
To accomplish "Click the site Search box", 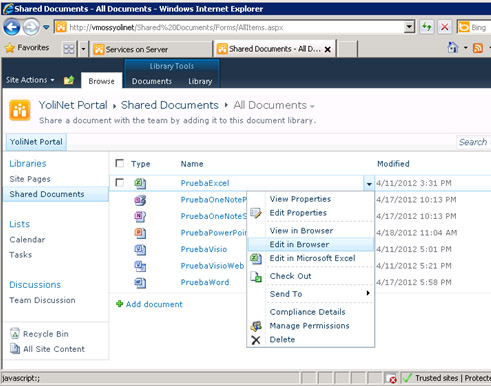I will coord(473,142).
